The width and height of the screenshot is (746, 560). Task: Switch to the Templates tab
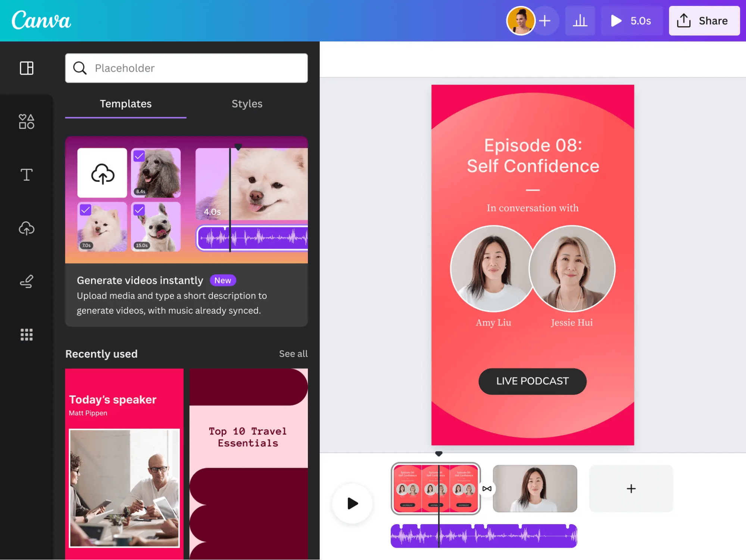point(126,104)
